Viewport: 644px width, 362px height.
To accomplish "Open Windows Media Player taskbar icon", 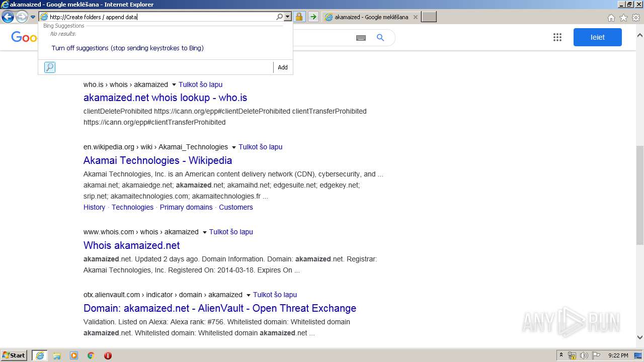I will tap(74, 355).
